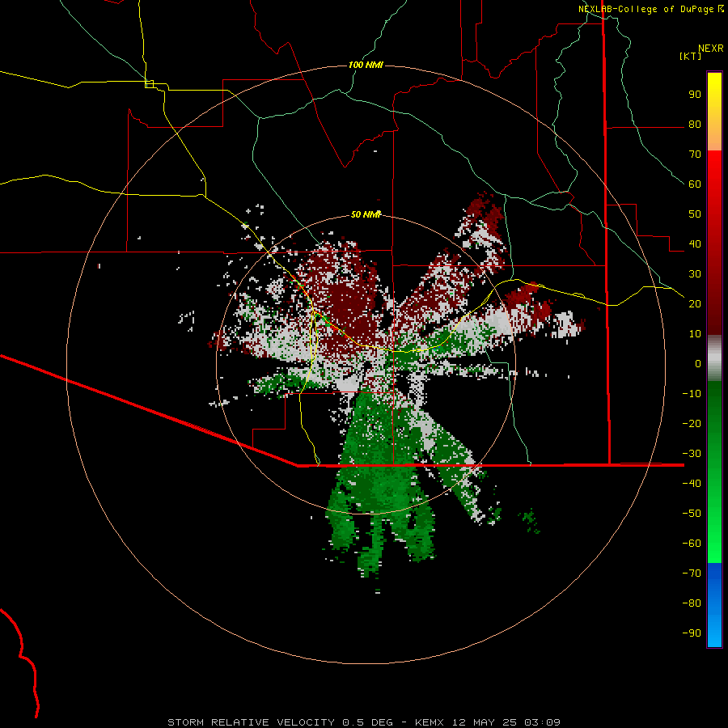Pick the blue band of the color scale
Image resolution: width=728 pixels, height=728 pixels.
click(714, 605)
